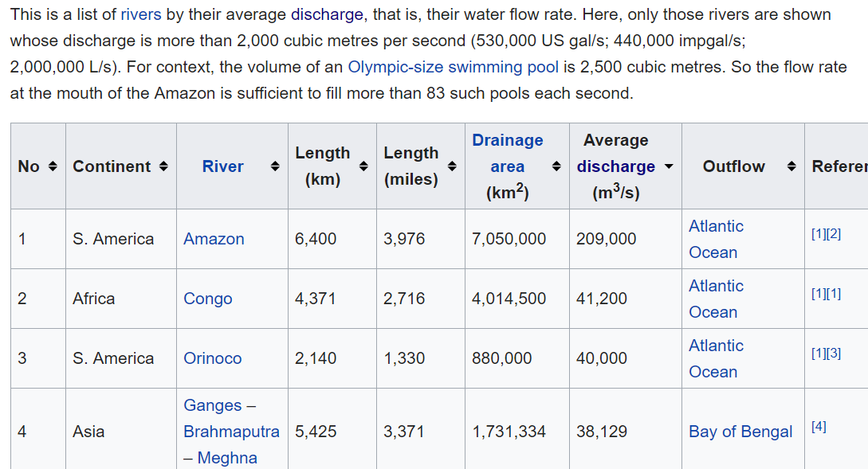
Task: Sort by Length (km) arrows
Action: point(363,166)
